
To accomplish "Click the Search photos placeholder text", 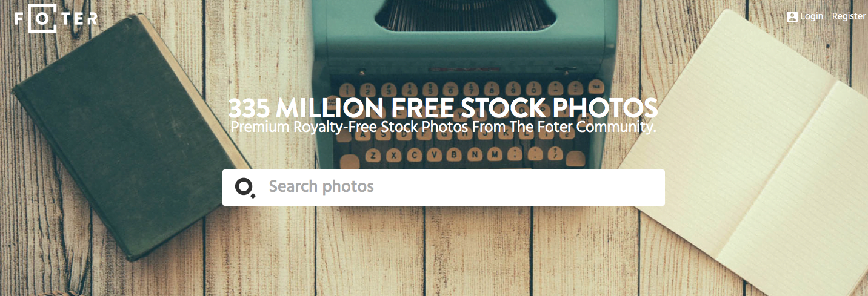I will pos(321,186).
